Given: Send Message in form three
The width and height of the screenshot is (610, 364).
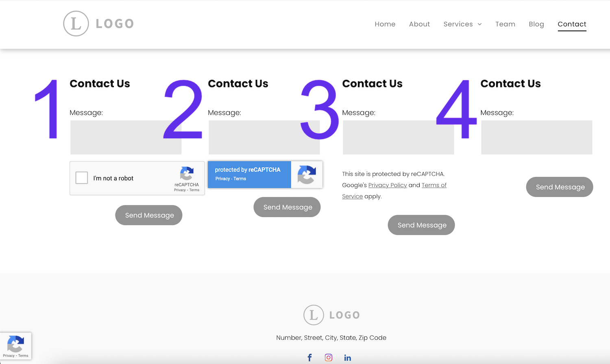Looking at the screenshot, I should (x=421, y=225).
